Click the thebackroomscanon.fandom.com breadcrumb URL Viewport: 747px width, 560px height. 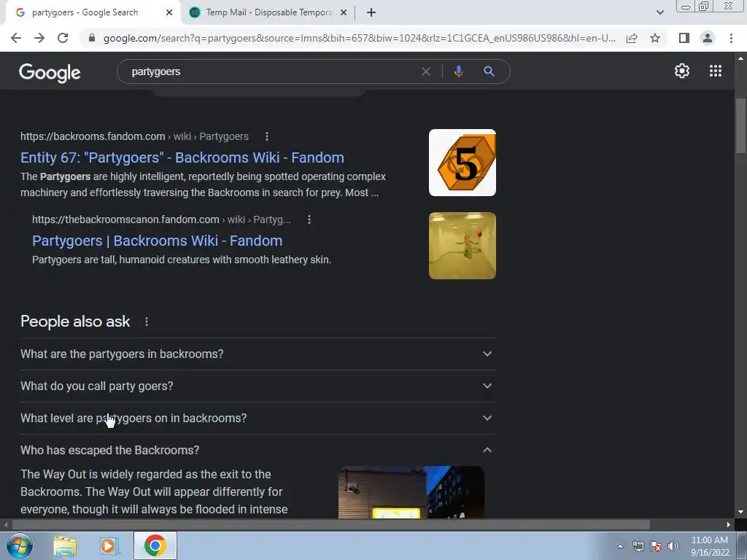pos(161,219)
